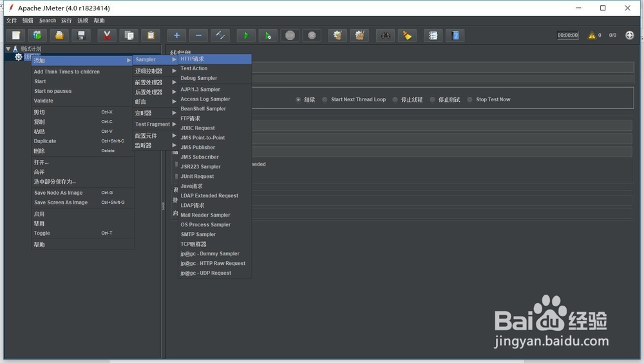
Task: Open the 编辑 menu
Action: coord(28,21)
